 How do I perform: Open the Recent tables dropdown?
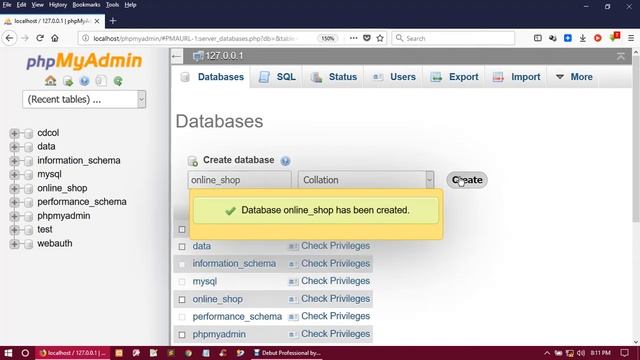pos(84,99)
